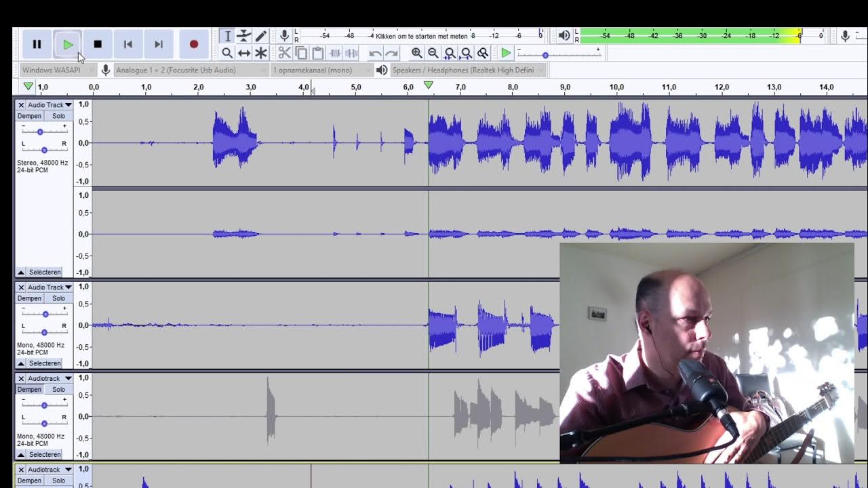Click microphone icon beside recording device dropdown

coord(105,70)
